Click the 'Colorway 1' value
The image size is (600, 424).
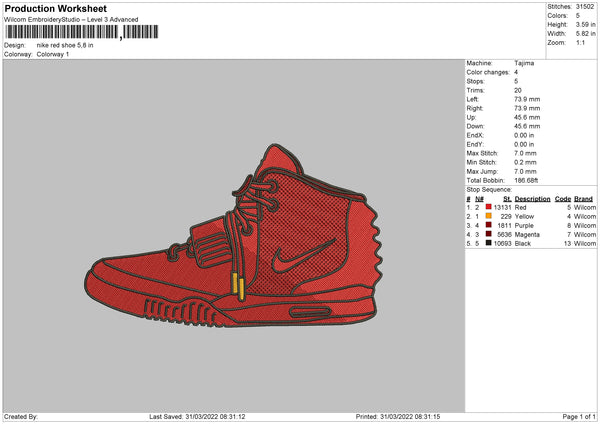click(x=53, y=54)
